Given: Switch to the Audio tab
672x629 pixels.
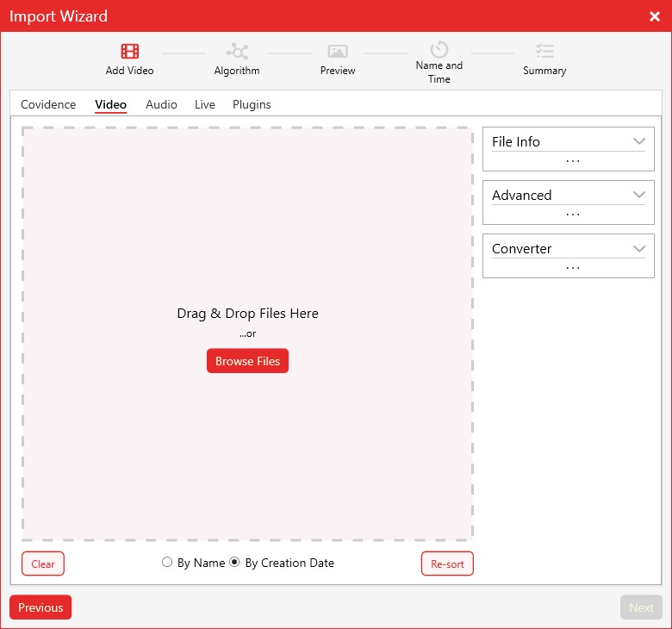Looking at the screenshot, I should pos(161,104).
